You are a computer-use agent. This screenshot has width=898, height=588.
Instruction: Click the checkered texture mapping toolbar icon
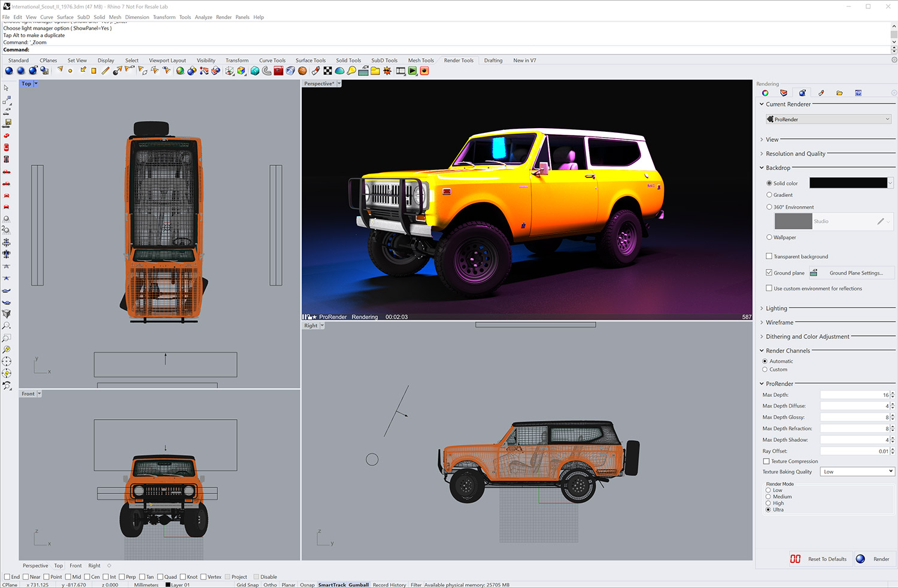[327, 71]
